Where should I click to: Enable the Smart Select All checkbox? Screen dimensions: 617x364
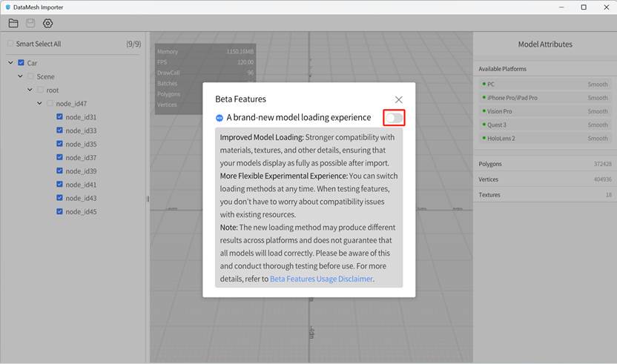click(x=10, y=44)
